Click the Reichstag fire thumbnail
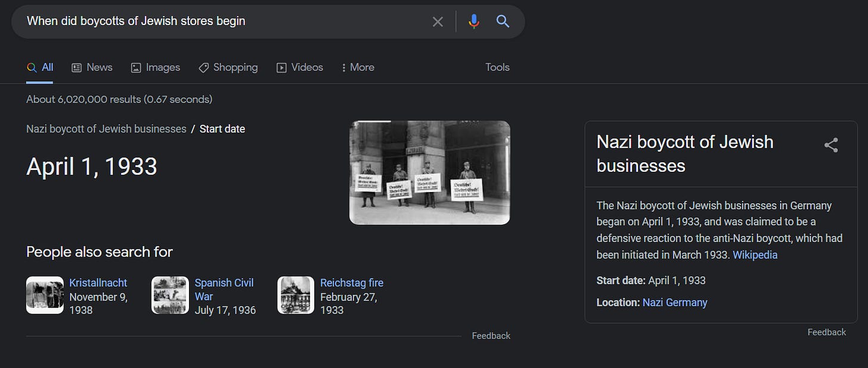Image resolution: width=868 pixels, height=368 pixels. coord(296,295)
